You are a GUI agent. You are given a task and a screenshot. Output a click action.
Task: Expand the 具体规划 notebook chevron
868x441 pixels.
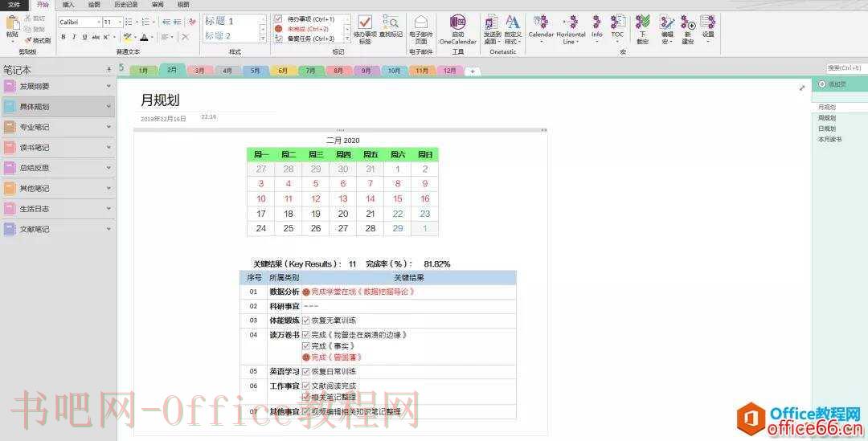tap(108, 106)
